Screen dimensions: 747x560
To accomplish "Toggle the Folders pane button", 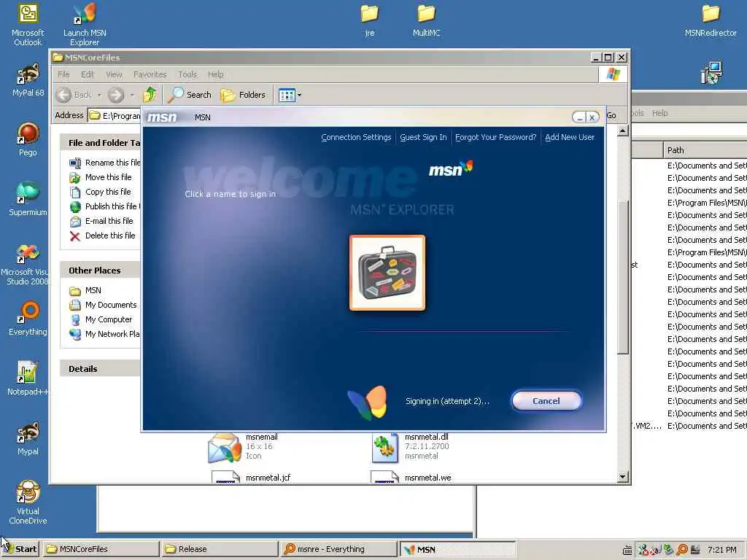I will pos(243,95).
